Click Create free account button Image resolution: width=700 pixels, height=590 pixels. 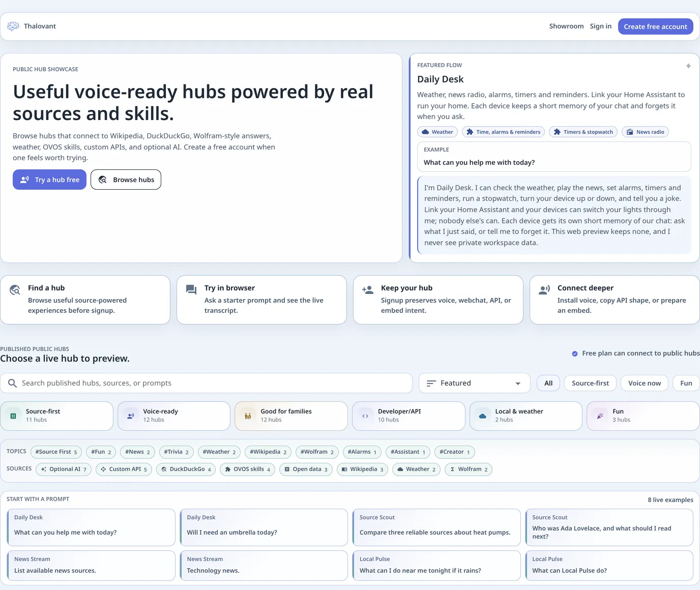pyautogui.click(x=655, y=26)
